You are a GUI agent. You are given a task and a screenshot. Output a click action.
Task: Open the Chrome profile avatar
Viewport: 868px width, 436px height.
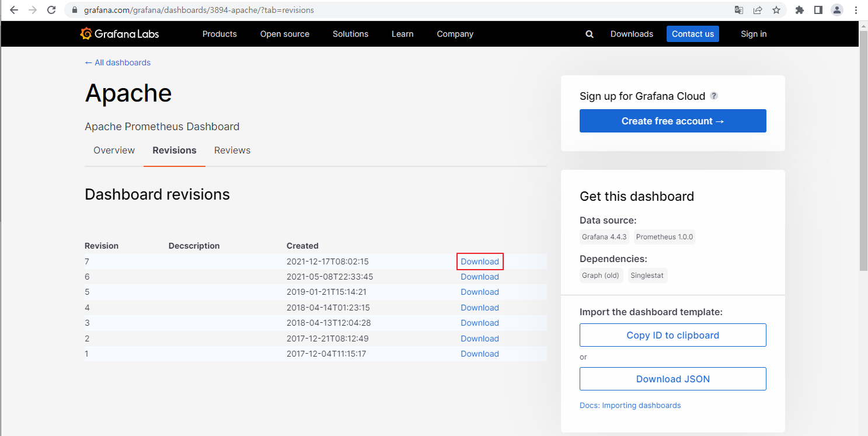[x=837, y=10]
